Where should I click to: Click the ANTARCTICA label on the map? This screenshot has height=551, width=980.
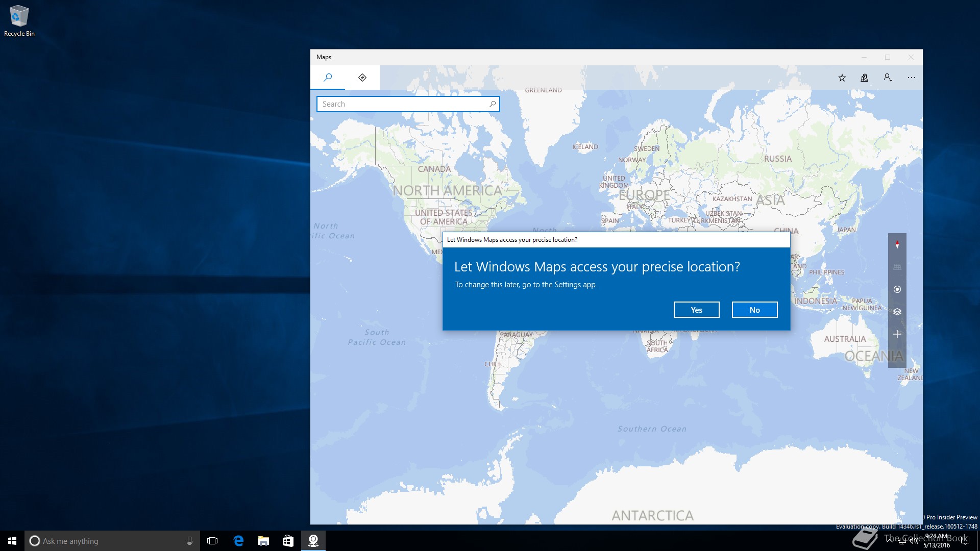653,516
